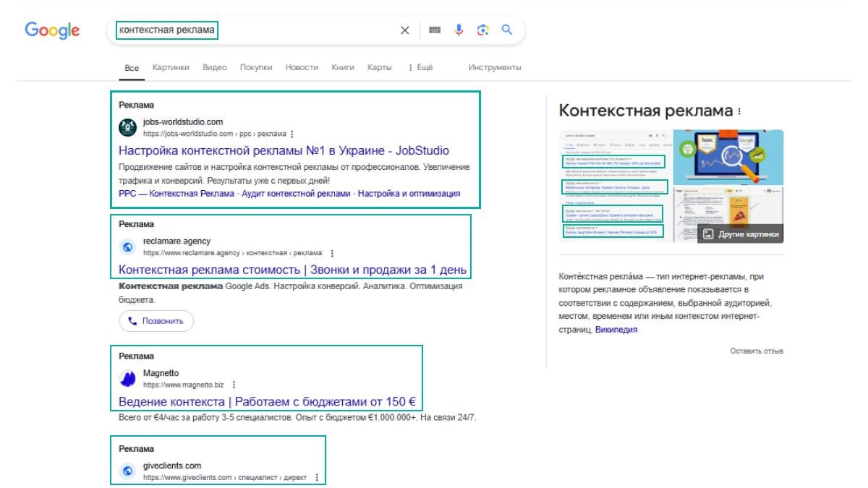Clear the search query with the X icon

[405, 30]
